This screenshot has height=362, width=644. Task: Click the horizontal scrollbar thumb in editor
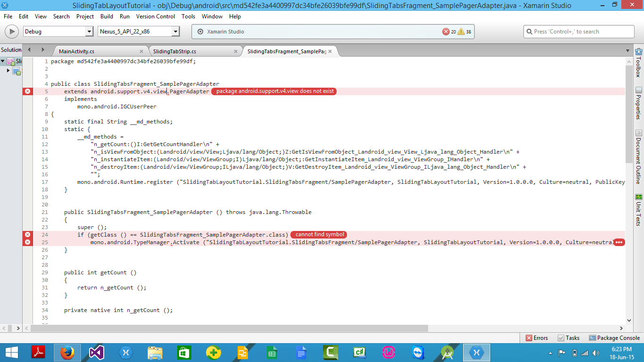pos(229,329)
